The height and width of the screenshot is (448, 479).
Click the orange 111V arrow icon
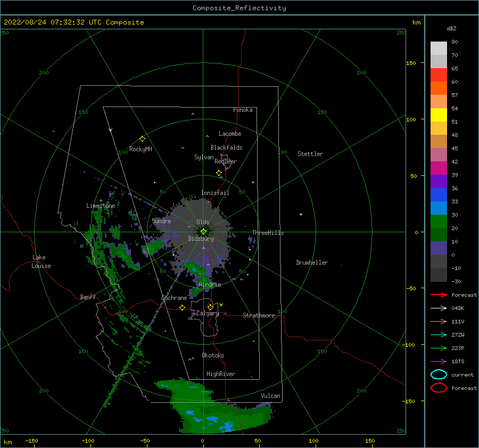(439, 321)
